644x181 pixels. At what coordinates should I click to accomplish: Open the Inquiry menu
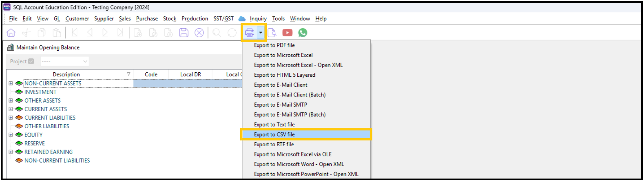click(258, 19)
